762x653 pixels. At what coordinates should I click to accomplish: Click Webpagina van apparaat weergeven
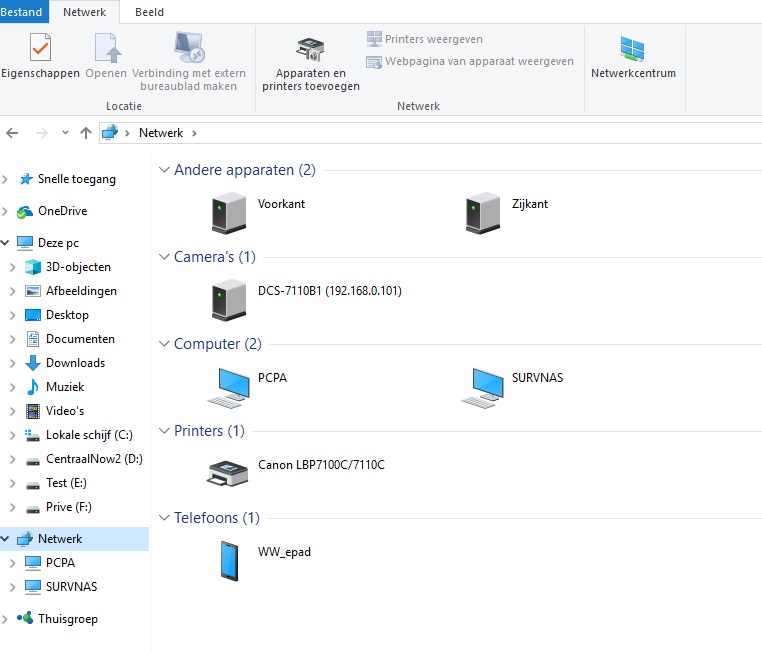[470, 61]
